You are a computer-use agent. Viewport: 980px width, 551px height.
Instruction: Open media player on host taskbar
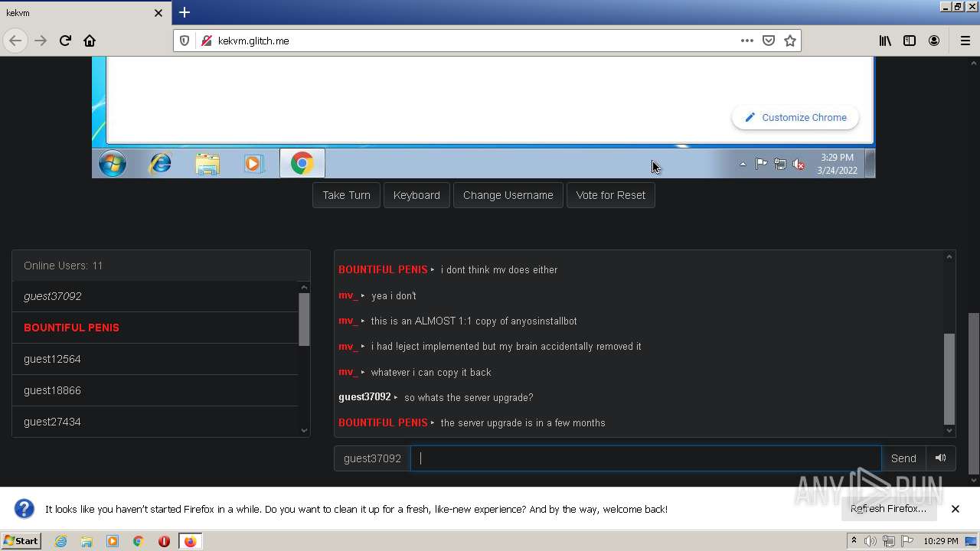coord(113,541)
